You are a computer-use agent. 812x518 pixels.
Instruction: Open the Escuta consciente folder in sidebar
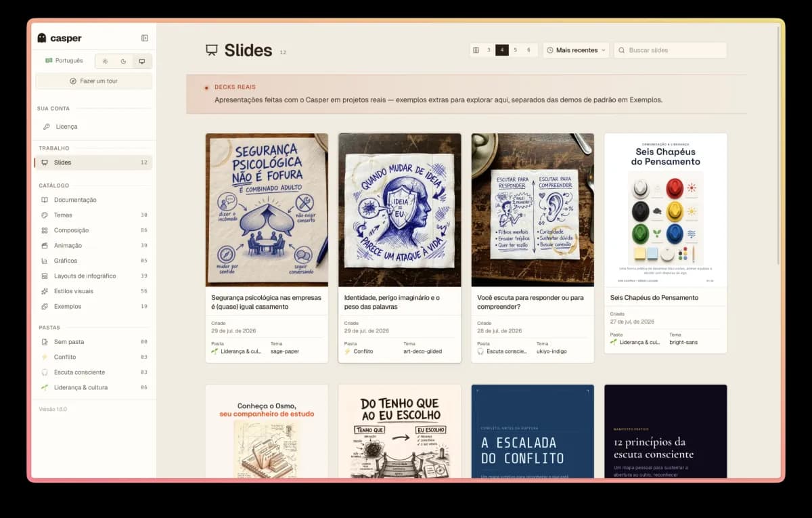point(93,372)
